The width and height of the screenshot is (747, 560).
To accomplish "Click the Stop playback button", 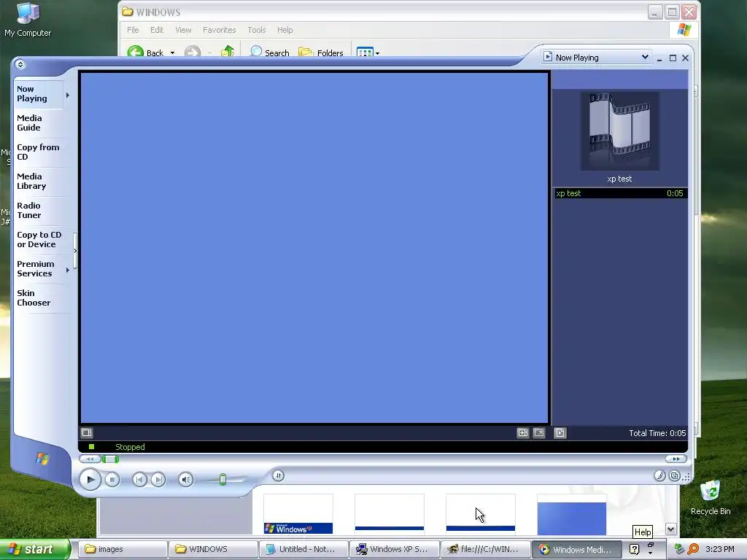I will pos(112,480).
